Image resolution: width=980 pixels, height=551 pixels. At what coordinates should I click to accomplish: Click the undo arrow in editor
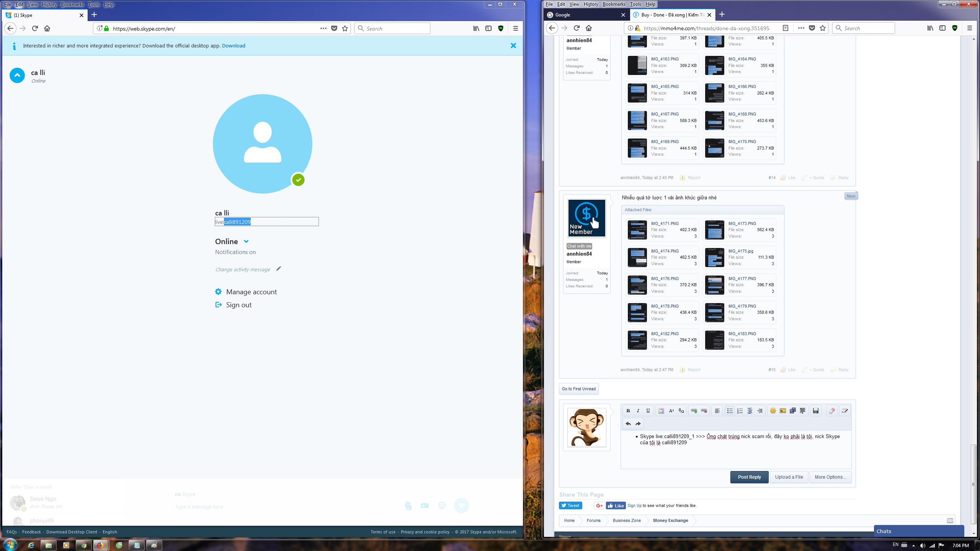[628, 424]
